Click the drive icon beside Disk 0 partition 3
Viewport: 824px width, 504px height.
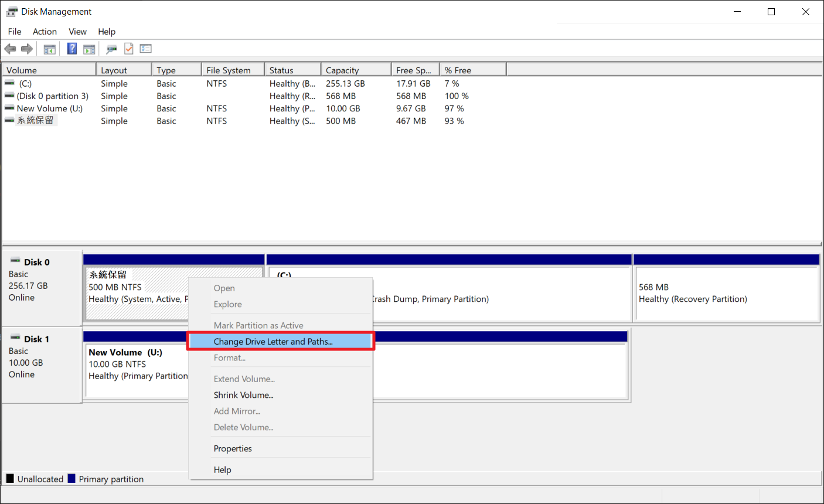(x=10, y=96)
